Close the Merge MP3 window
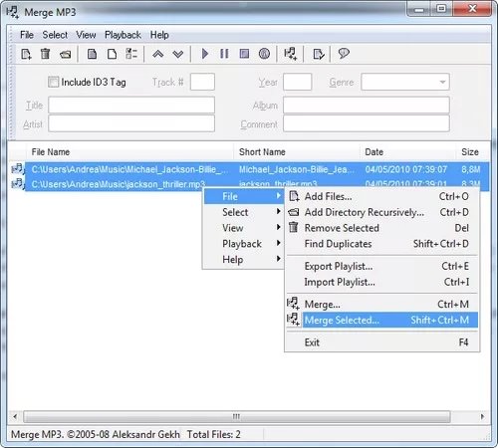 click(x=472, y=9)
